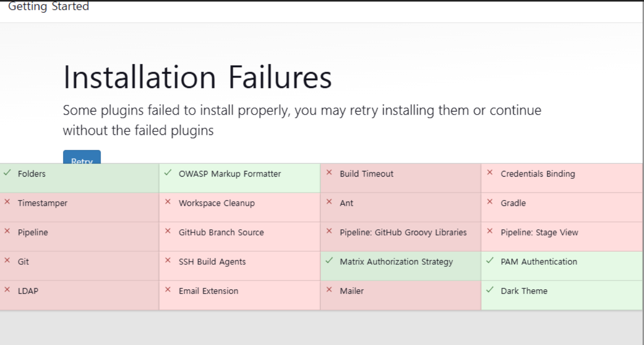This screenshot has width=644, height=345.
Task: Click the failure X beside LDAP
Action: click(x=7, y=289)
